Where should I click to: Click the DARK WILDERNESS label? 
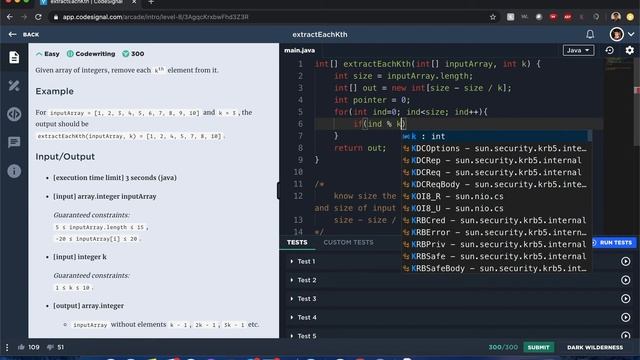pos(595,347)
